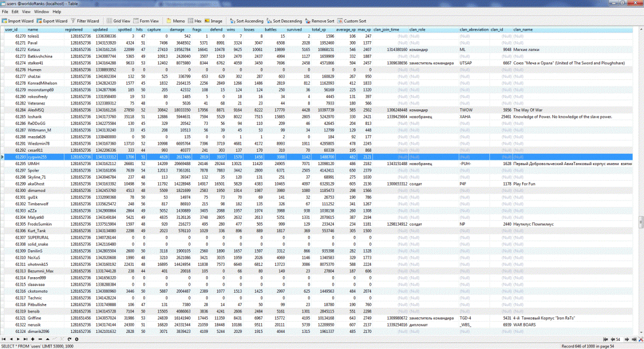644x349 pixels.
Task: Select the row for user AlexMSQ
Action: [x=36, y=109]
